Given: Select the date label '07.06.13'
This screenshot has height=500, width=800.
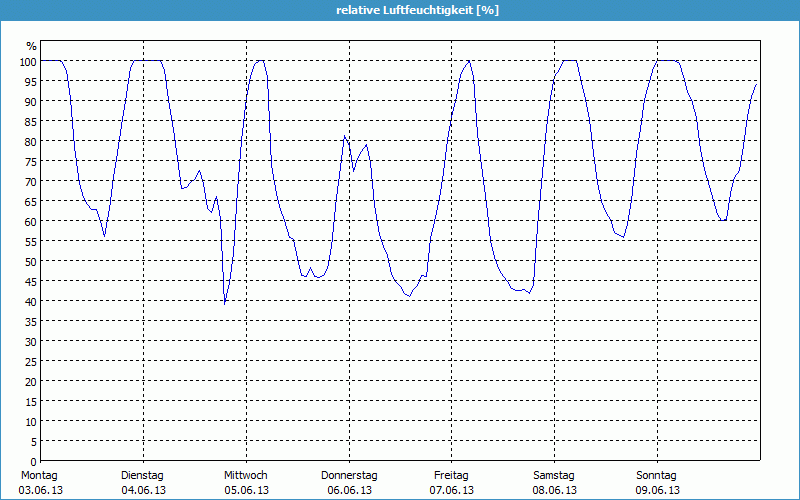Looking at the screenshot, I should tap(452, 490).
